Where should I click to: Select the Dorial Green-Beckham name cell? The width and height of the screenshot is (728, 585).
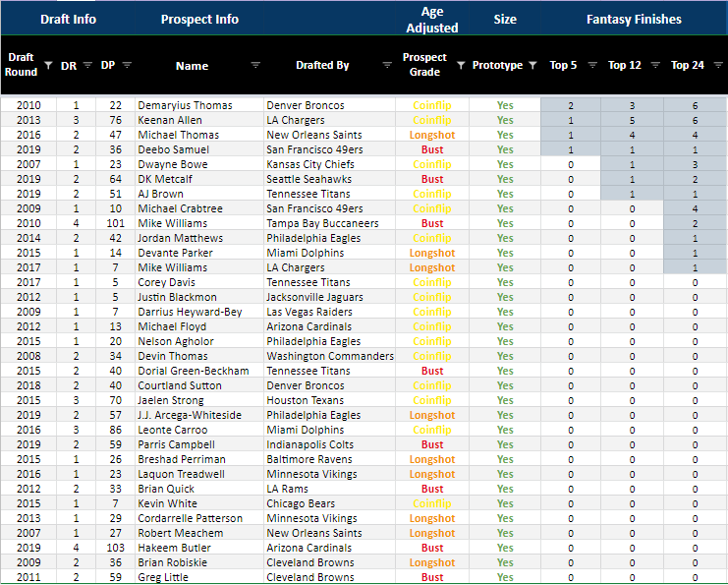pos(199,372)
